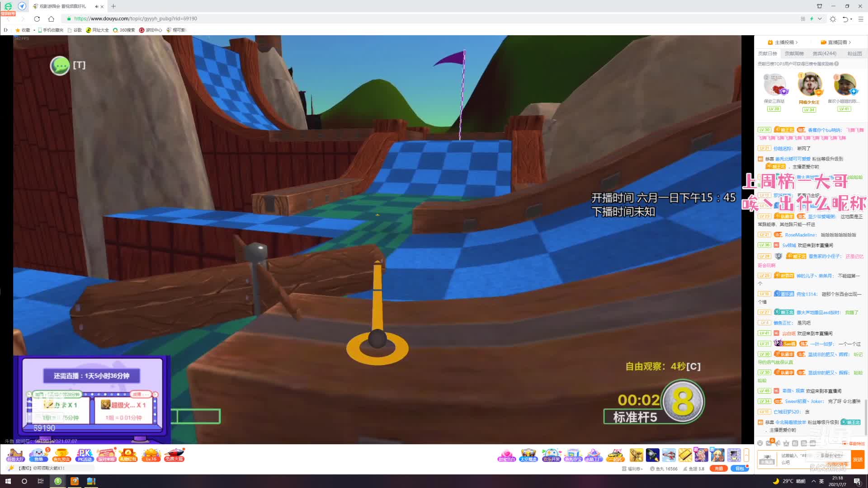Click the 充值 recharge button
This screenshot has width=868, height=488.
718,469
